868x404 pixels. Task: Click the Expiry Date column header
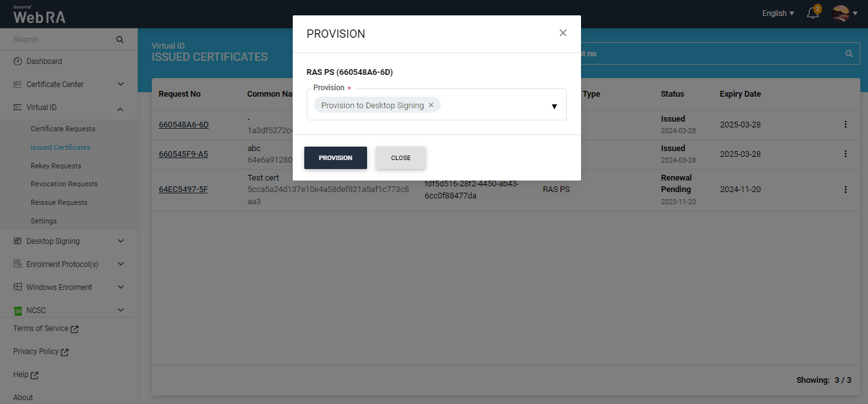pyautogui.click(x=741, y=94)
